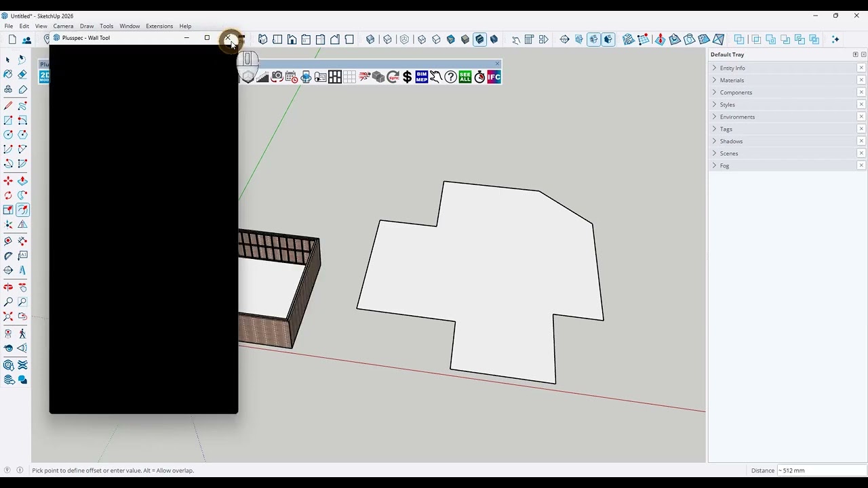Expand the Materials panel
This screenshot has height=488, width=868.
pyautogui.click(x=732, y=80)
